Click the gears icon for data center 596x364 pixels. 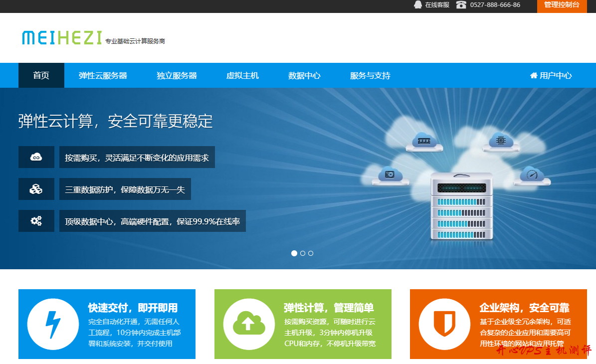(x=36, y=221)
